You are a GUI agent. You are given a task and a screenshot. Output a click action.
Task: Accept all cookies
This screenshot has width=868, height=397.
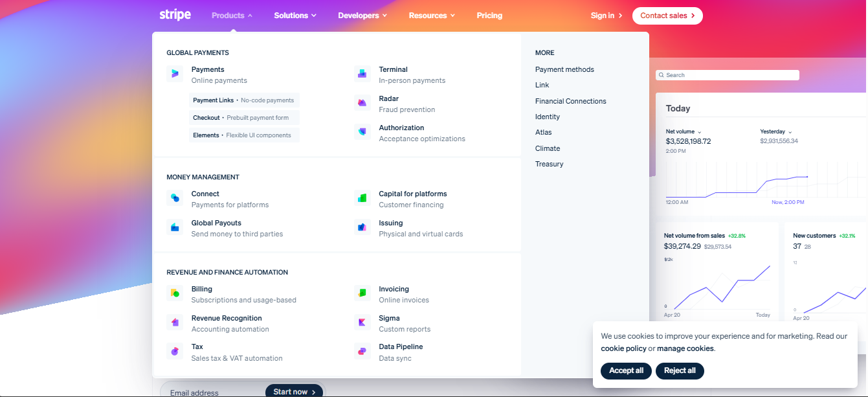[x=626, y=370]
